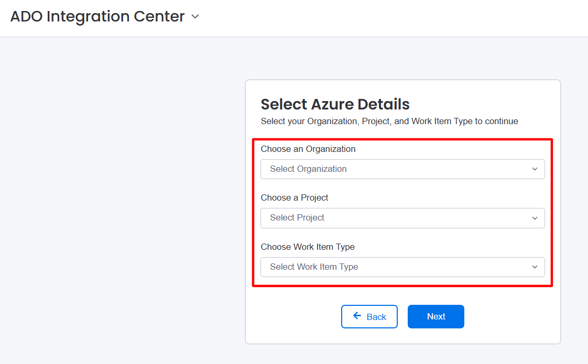Click the ADO Integration Center heading text

97,16
